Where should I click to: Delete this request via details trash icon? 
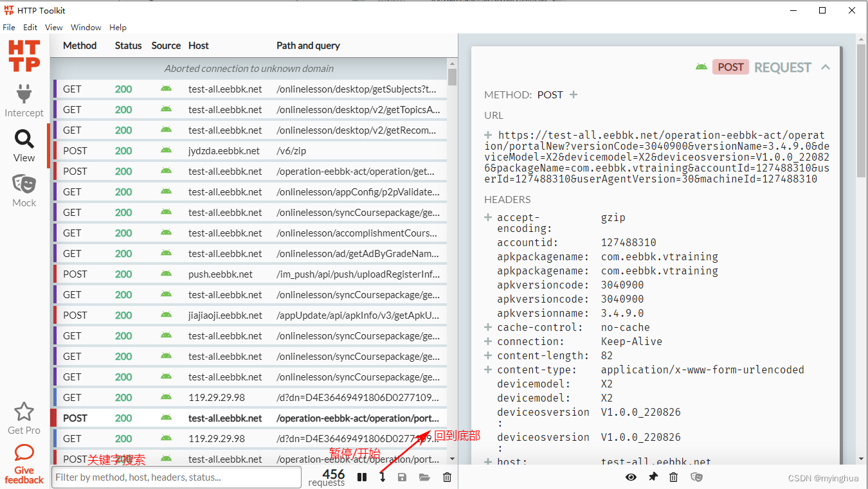tap(674, 477)
